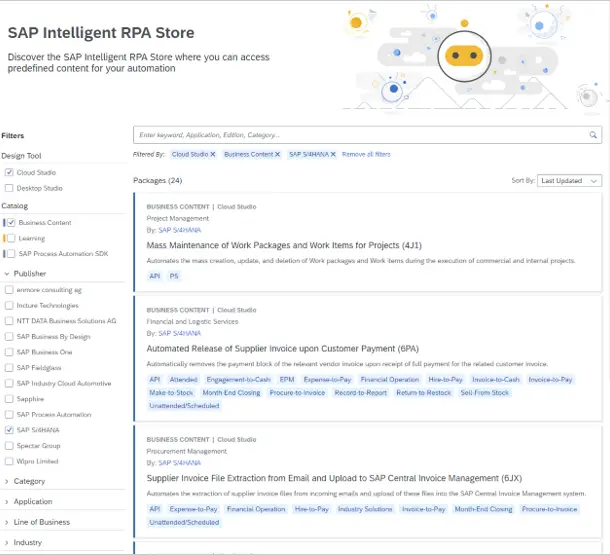Check the Sapphire publisher checkbox
The width and height of the screenshot is (610, 555).
point(9,399)
